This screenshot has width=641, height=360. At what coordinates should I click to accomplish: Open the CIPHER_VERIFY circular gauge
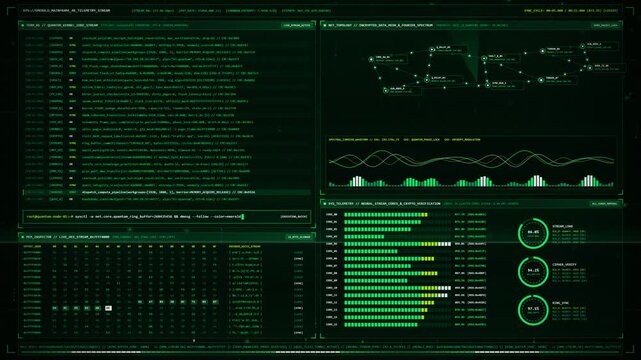(x=533, y=271)
